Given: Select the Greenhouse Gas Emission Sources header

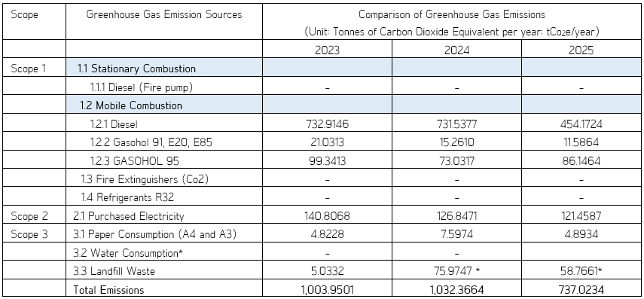Looking at the screenshot, I should point(164,15).
